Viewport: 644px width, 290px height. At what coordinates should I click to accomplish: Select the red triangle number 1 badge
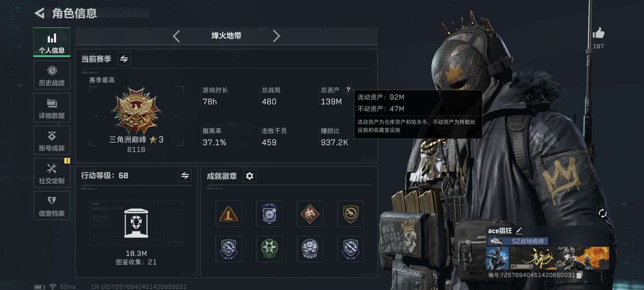tap(228, 214)
